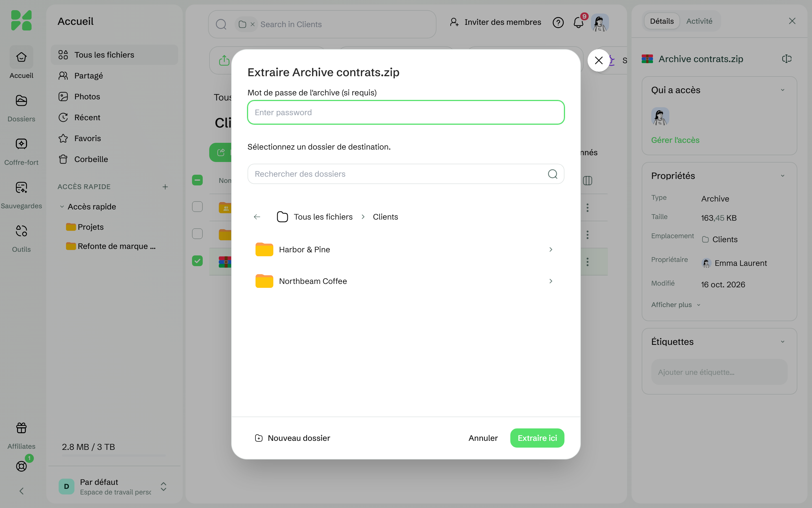Click the back arrow in the folder picker
This screenshot has width=812, height=508.
[257, 217]
